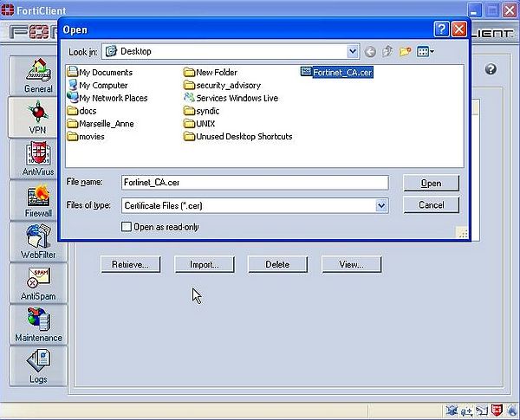Select the syndic folder
This screenshot has width=520, height=420.
click(201, 111)
